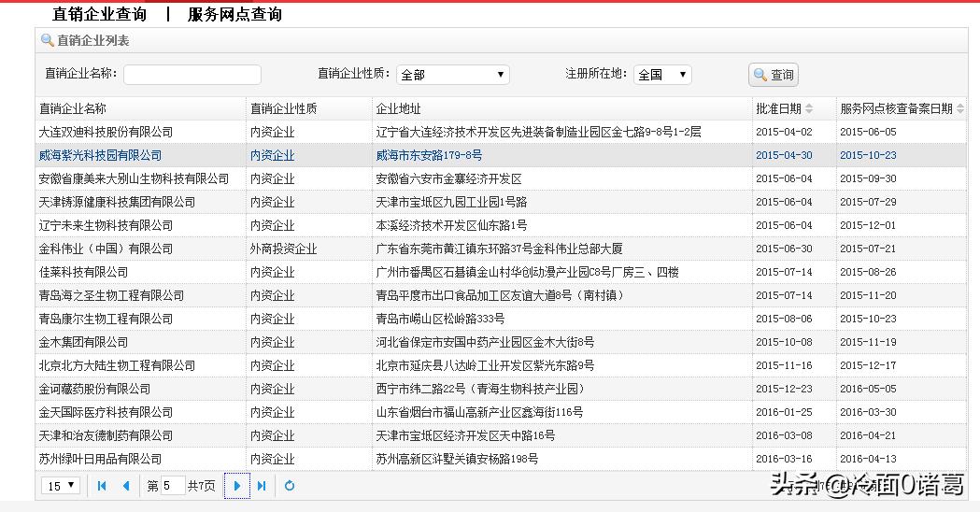Open 直销企业性质 dropdown

[x=453, y=75]
